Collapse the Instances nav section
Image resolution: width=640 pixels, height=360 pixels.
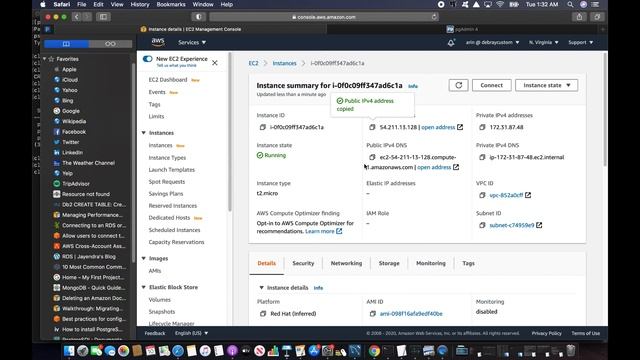(x=144, y=133)
